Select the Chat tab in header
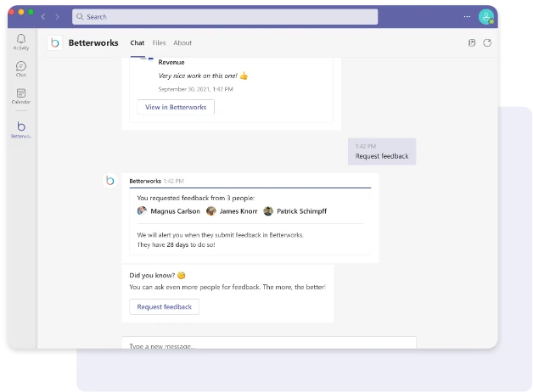This screenshot has width=533, height=392. pos(137,42)
